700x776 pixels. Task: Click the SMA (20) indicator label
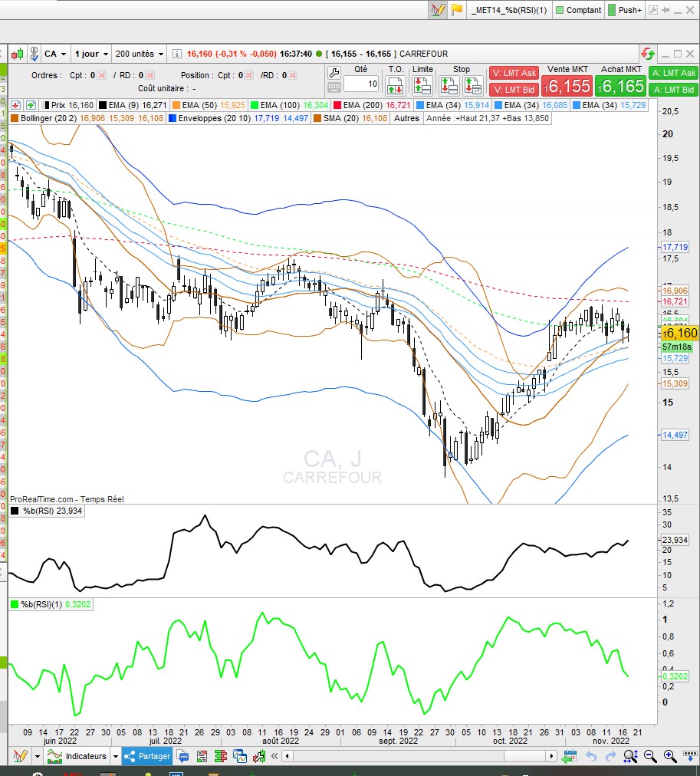click(x=350, y=118)
